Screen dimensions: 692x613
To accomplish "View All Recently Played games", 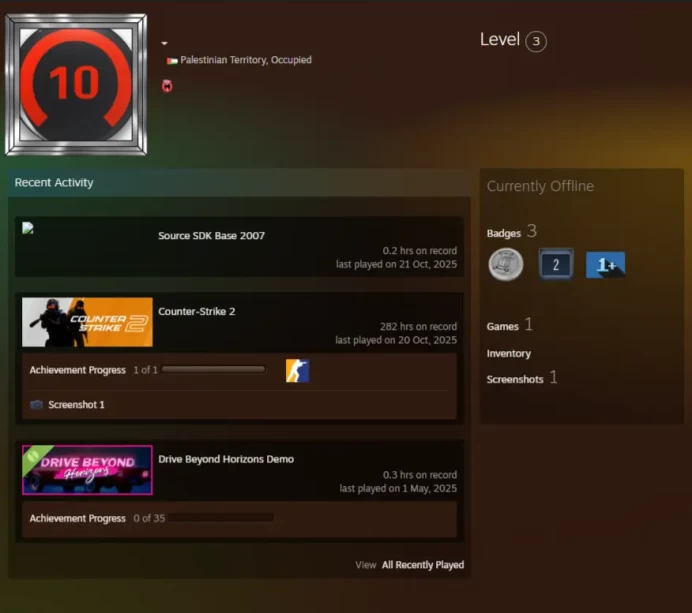I will point(423,565).
